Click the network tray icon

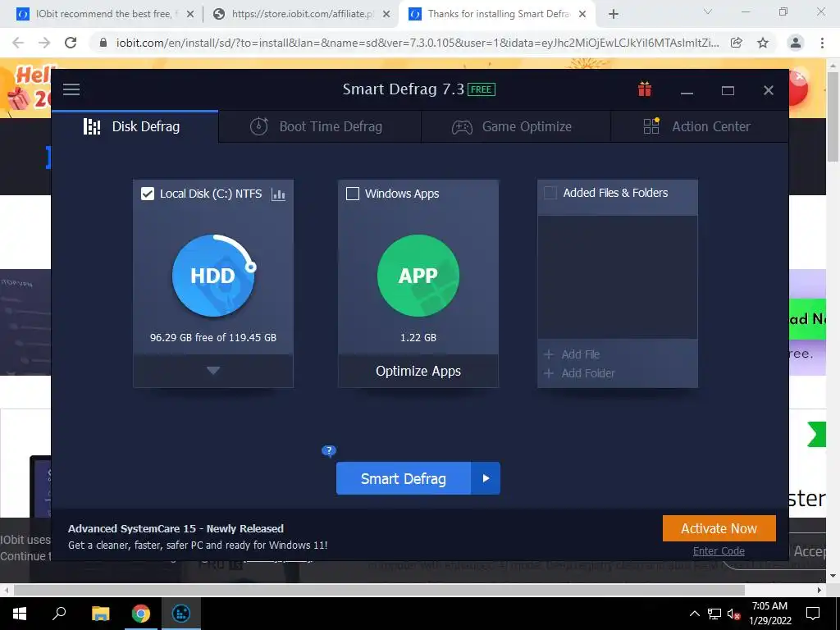(714, 614)
